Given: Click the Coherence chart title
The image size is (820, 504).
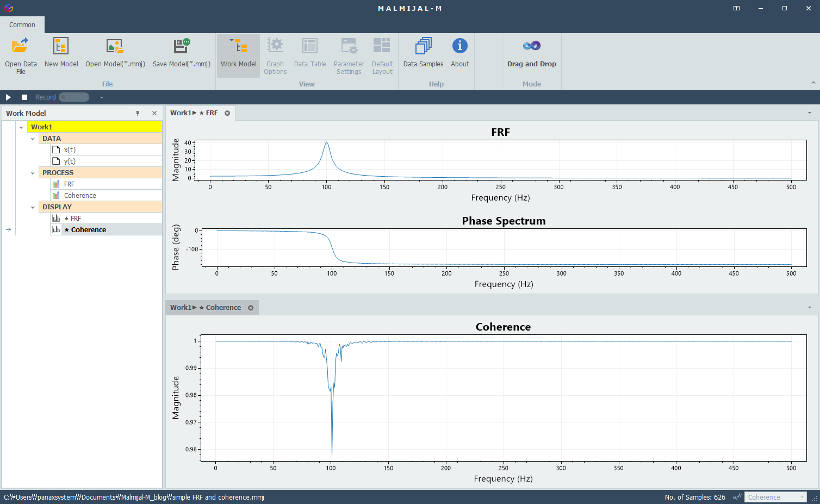Looking at the screenshot, I should pyautogui.click(x=503, y=327).
